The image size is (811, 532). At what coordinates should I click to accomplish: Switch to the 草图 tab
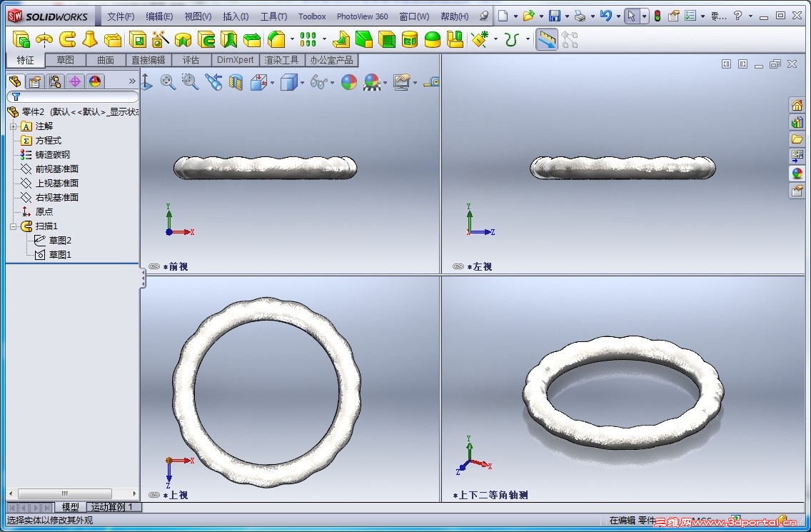coord(65,60)
